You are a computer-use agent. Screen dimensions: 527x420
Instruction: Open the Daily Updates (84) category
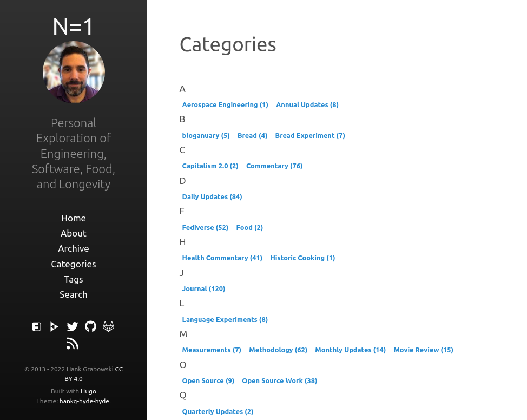click(212, 197)
